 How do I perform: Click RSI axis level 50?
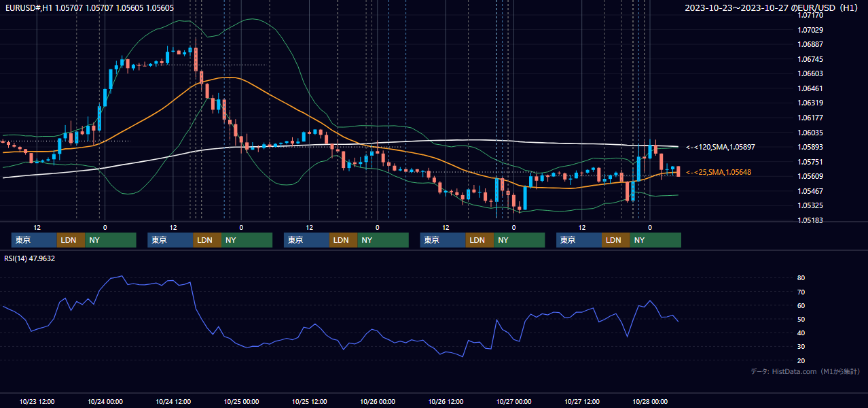[801, 319]
